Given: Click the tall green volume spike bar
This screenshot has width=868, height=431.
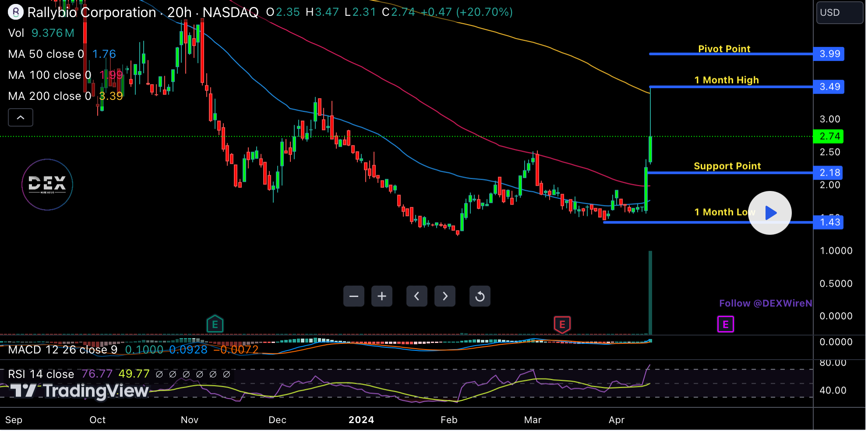Looking at the screenshot, I should pyautogui.click(x=650, y=293).
